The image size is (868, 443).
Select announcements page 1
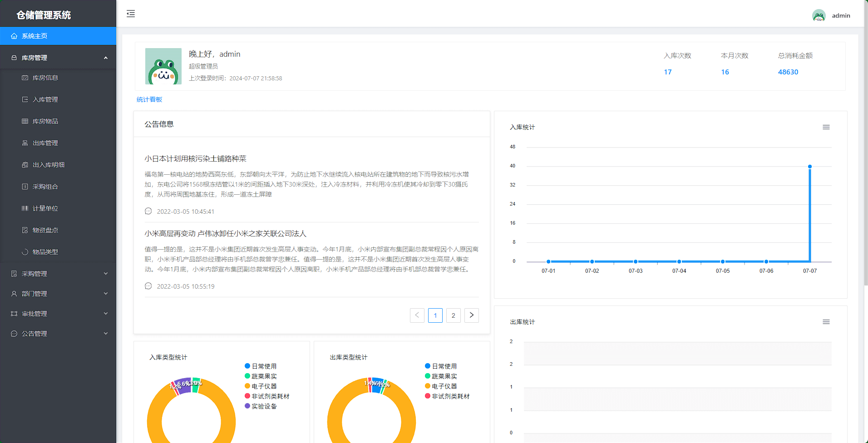[x=435, y=315]
